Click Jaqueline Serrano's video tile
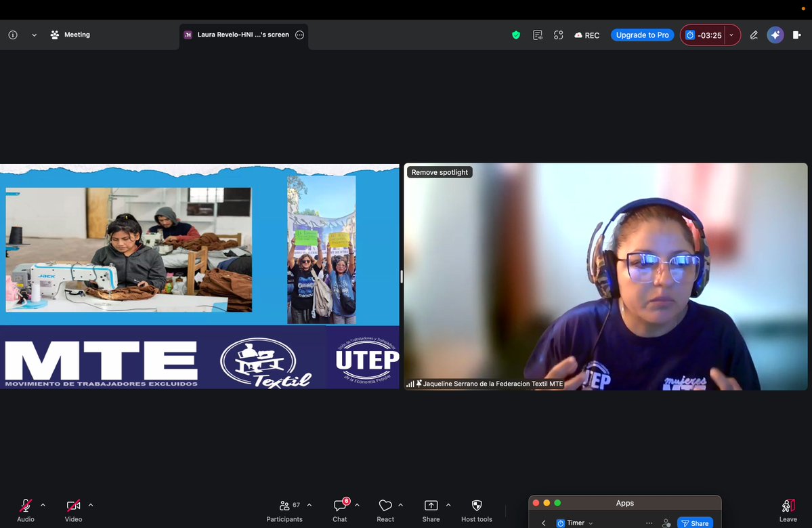Viewport: 812px width, 528px height. [605, 277]
